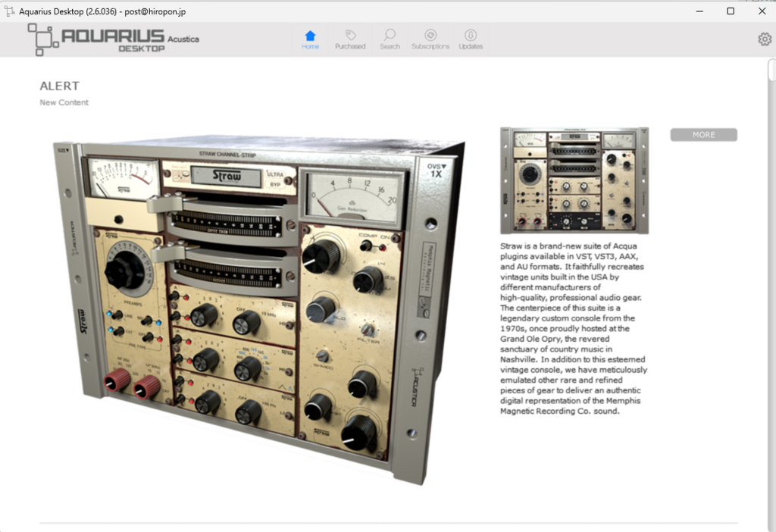
Task: Close the Aquarius Desktop window
Action: pyautogui.click(x=762, y=11)
